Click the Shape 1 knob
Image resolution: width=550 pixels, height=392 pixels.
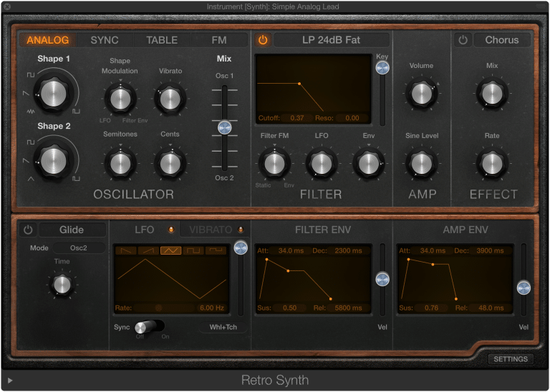pyautogui.click(x=53, y=94)
